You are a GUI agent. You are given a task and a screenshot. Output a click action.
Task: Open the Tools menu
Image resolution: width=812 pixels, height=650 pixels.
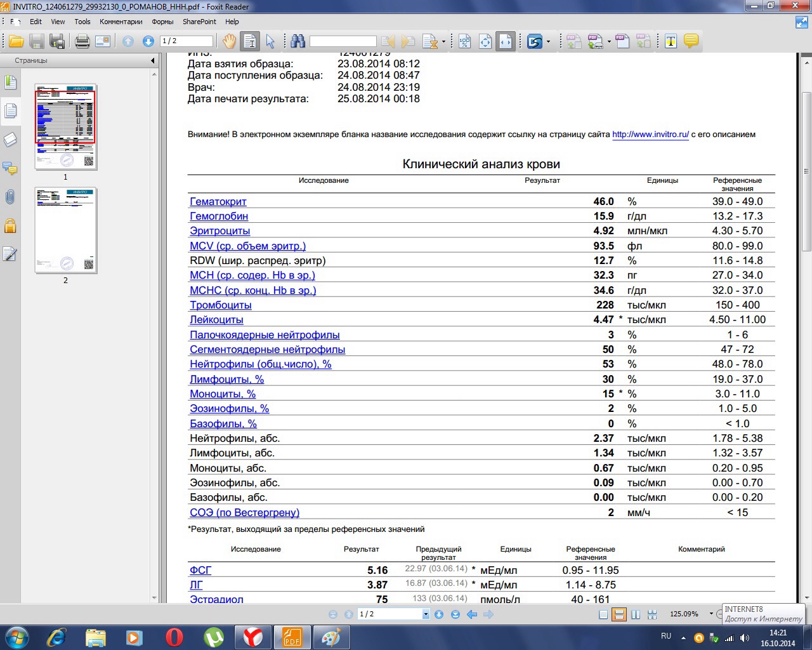click(82, 22)
